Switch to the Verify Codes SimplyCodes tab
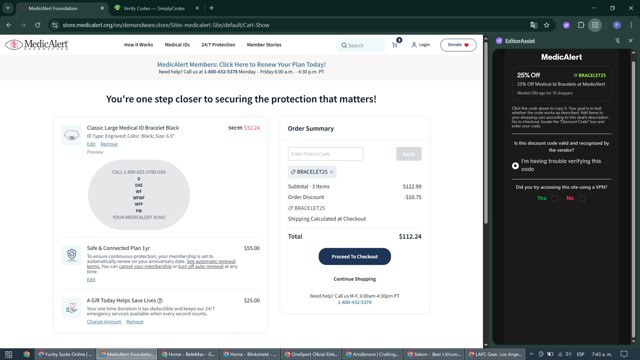The image size is (640, 360). [154, 8]
